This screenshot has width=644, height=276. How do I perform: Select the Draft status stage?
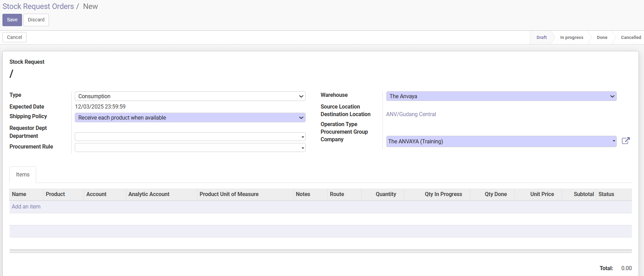point(541,38)
